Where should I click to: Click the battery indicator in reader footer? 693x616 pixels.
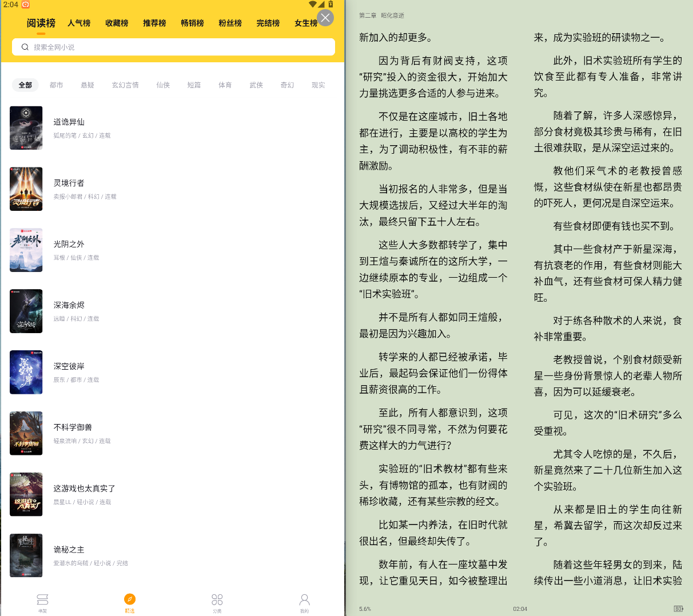pos(678,609)
